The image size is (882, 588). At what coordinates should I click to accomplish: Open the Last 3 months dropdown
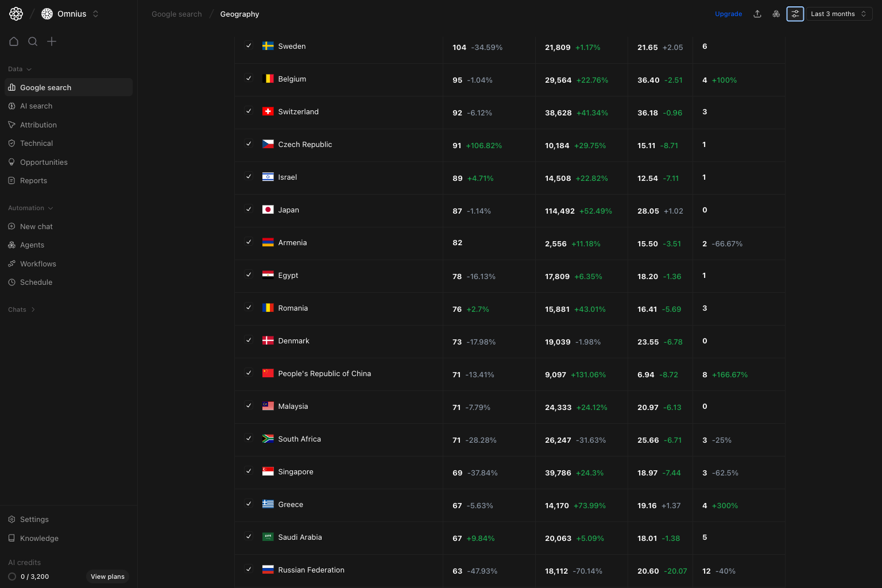tap(838, 13)
